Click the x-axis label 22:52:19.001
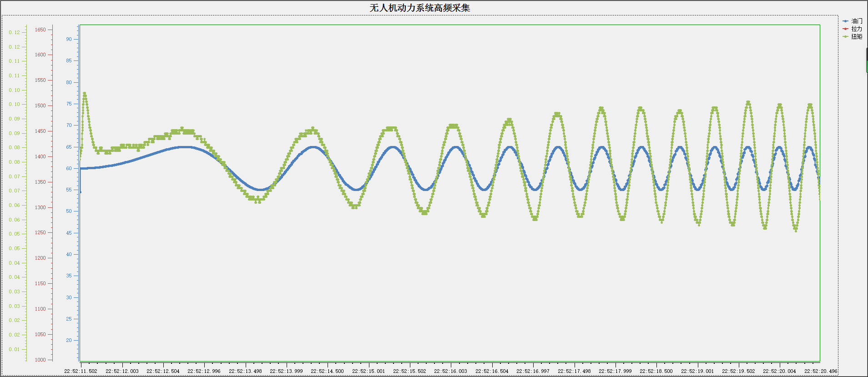 697,371
